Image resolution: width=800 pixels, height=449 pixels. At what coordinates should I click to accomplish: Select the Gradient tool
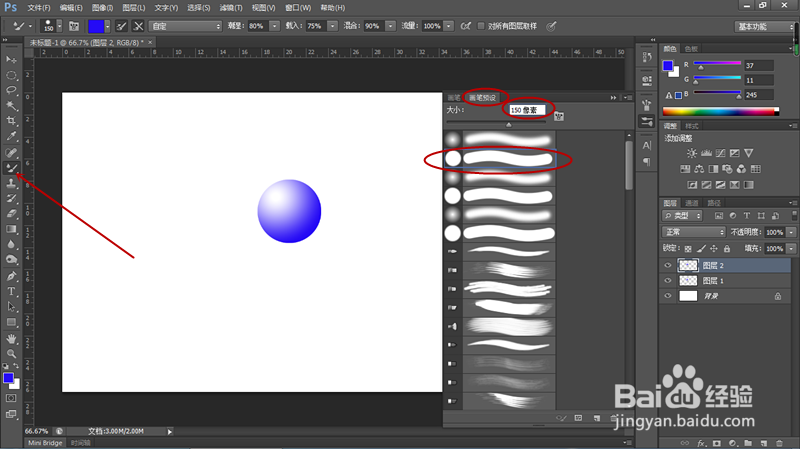(x=11, y=229)
